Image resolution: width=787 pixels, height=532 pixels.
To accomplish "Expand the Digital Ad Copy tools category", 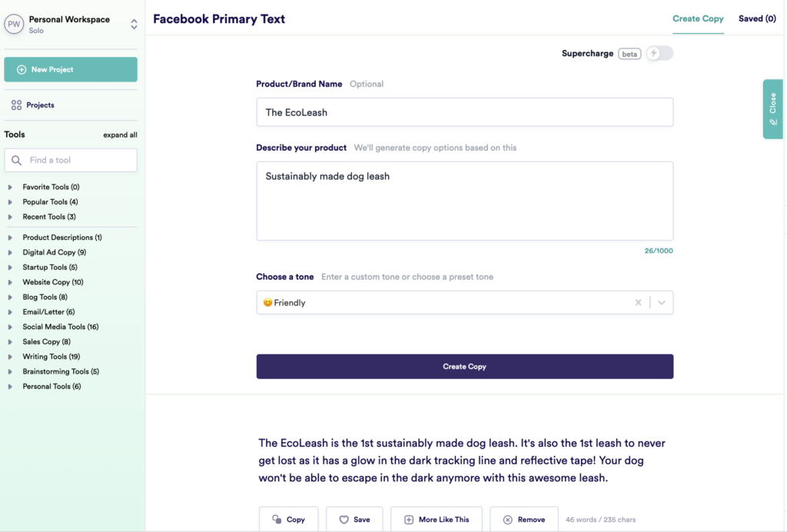I will 10,253.
